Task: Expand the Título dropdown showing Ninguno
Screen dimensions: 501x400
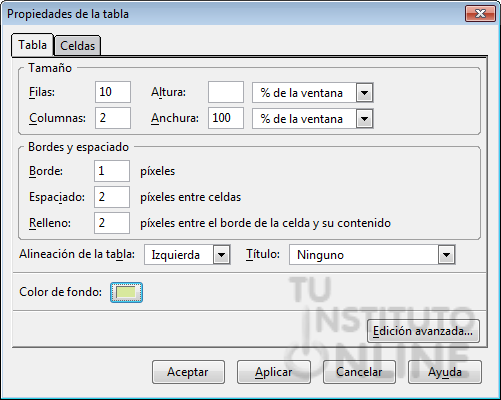Action: point(372,255)
